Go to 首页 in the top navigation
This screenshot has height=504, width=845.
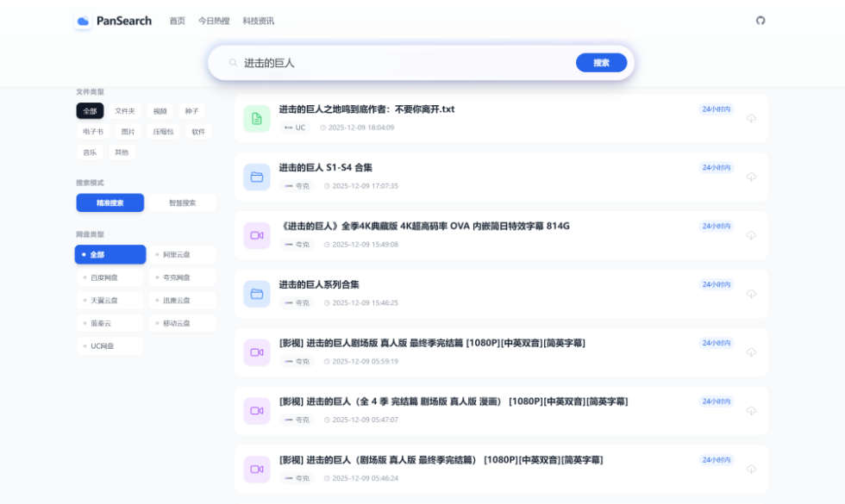click(x=178, y=21)
